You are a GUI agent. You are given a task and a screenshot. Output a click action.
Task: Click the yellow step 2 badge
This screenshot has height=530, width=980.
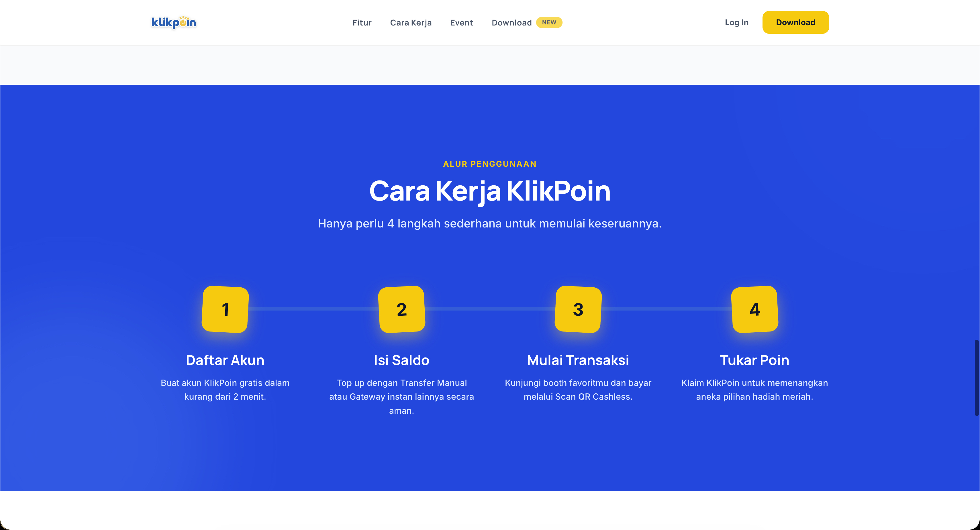click(x=402, y=309)
